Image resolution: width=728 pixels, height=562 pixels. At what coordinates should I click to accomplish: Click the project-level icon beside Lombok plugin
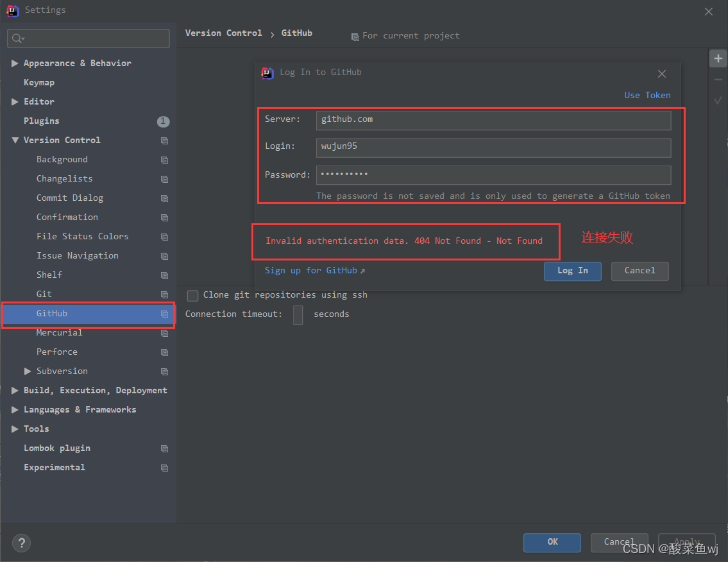click(164, 448)
